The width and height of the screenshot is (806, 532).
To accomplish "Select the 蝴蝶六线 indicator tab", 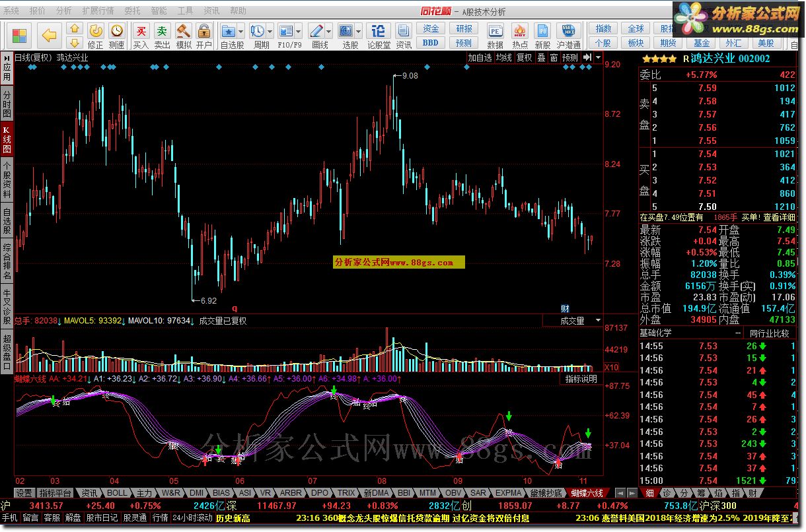I will click(587, 493).
